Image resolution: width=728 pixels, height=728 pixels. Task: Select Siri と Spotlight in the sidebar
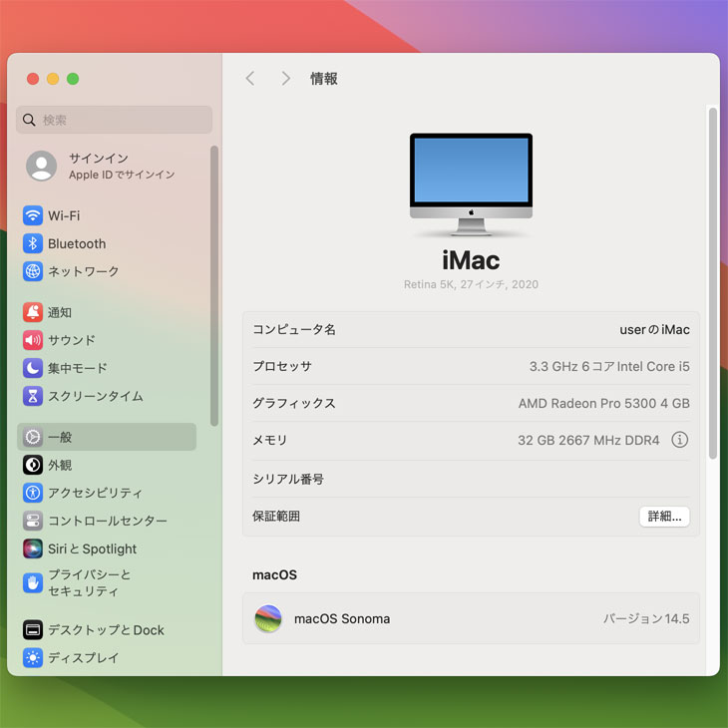107,548
